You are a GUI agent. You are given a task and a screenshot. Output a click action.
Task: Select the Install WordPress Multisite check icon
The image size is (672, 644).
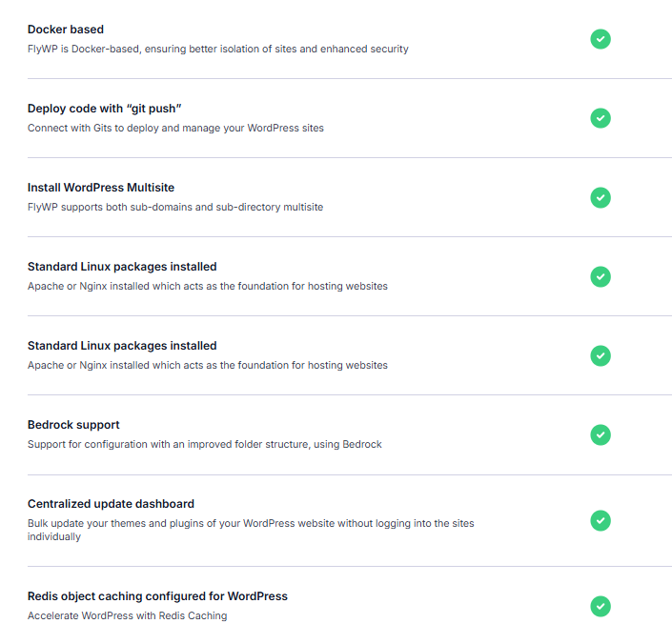click(601, 197)
